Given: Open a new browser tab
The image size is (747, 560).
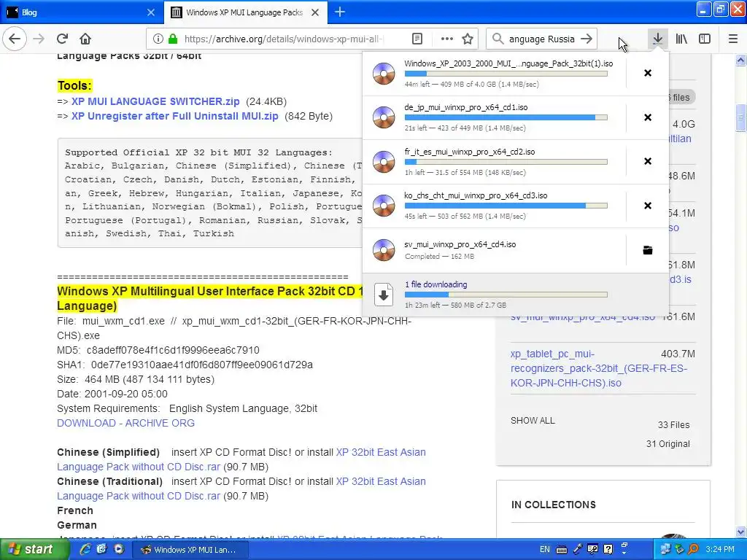Looking at the screenshot, I should click(x=340, y=12).
